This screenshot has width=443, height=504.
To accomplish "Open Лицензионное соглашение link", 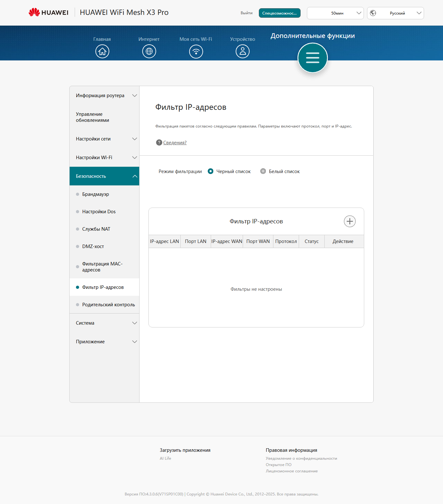I will (292, 471).
